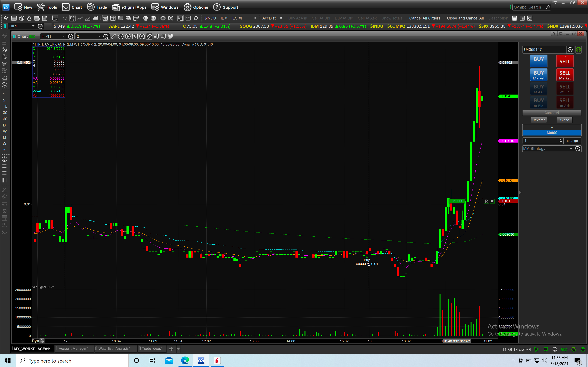
Task: Click the chart replay play icon
Action: pos(128,36)
